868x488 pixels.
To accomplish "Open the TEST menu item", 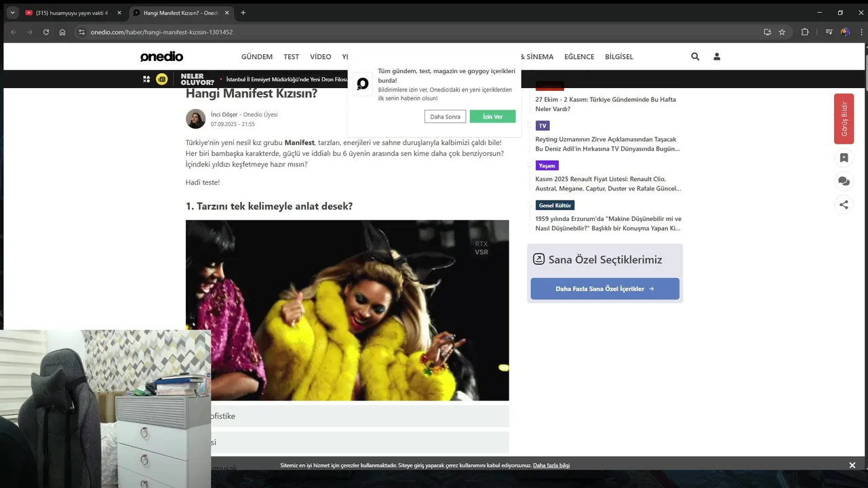I will point(292,57).
